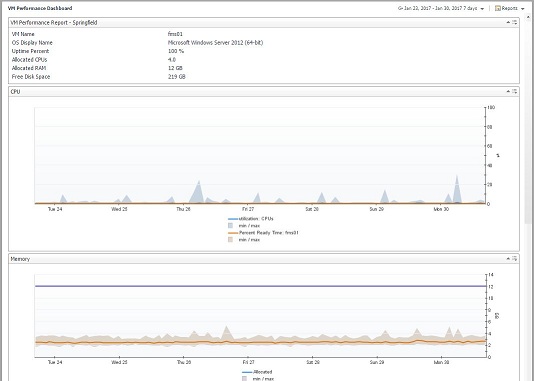Click Sat 28 on the CPU chart axis
The height and width of the screenshot is (381, 534).
312,209
